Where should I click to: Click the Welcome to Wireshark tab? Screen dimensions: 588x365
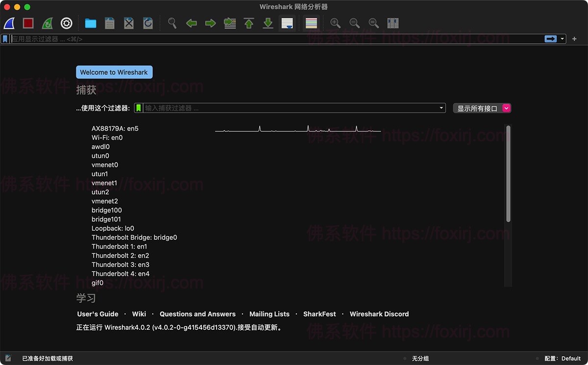click(114, 72)
